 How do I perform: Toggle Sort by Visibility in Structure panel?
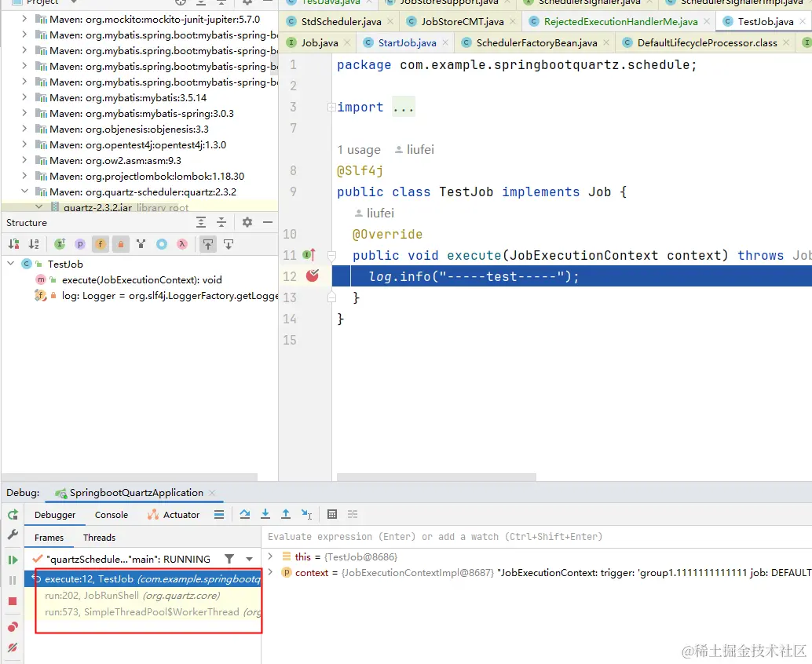tap(14, 244)
